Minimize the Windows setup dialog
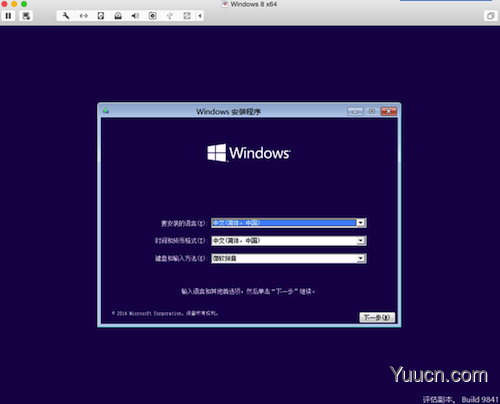500x404 pixels. click(355, 111)
